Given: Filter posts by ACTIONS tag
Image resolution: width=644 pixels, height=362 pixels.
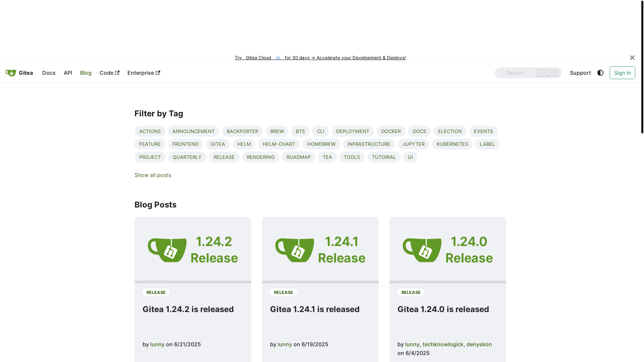Looking at the screenshot, I should click(150, 131).
